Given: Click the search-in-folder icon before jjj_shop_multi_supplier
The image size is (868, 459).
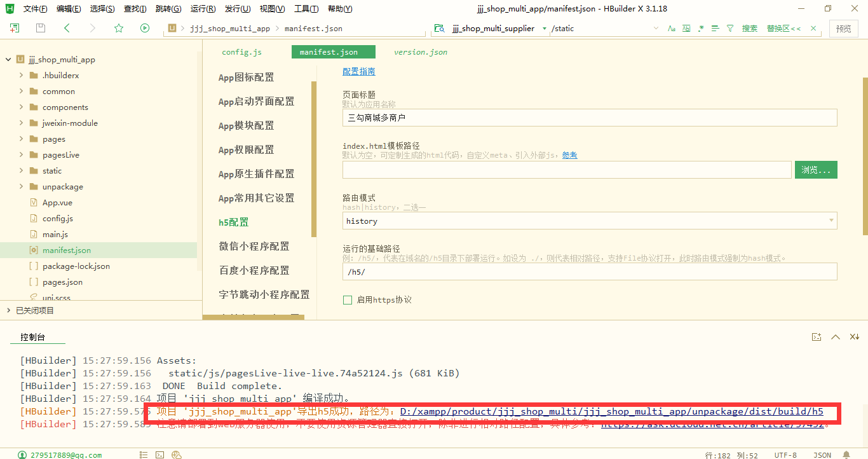Looking at the screenshot, I should [x=438, y=29].
